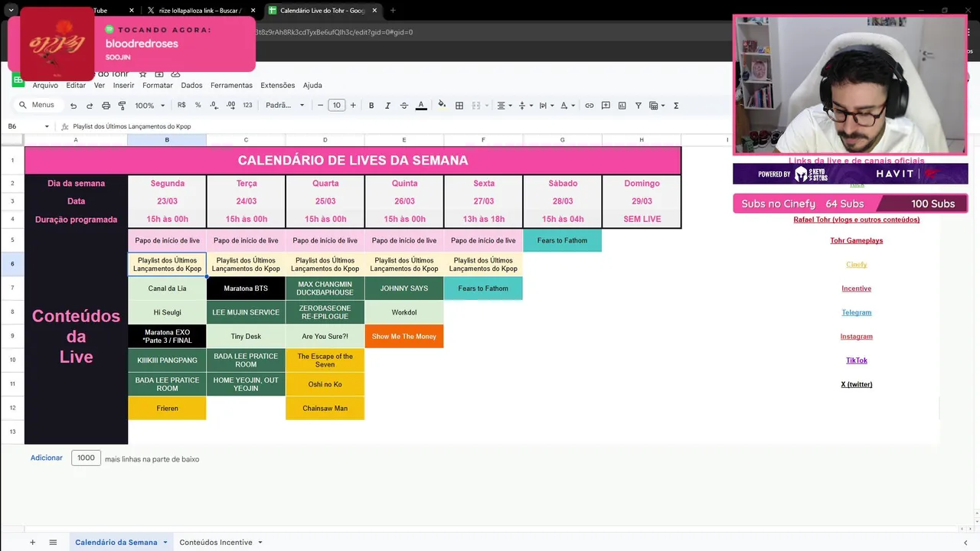Image resolution: width=980 pixels, height=551 pixels.
Task: Select the paint format roller tool
Action: pyautogui.click(x=122, y=106)
